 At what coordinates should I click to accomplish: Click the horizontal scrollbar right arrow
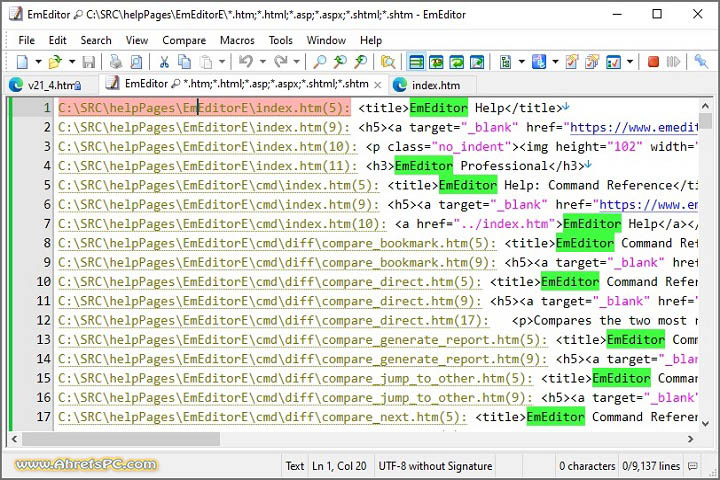pyautogui.click(x=690, y=439)
